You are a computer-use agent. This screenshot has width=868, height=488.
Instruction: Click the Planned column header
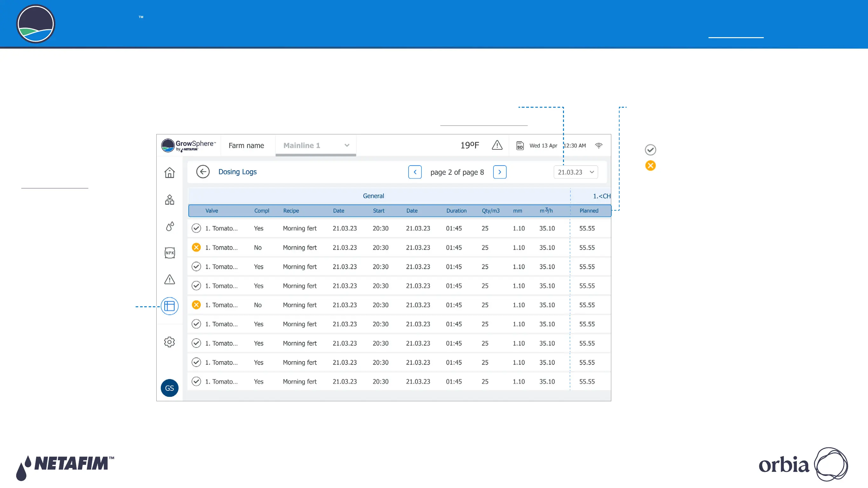pyautogui.click(x=589, y=211)
